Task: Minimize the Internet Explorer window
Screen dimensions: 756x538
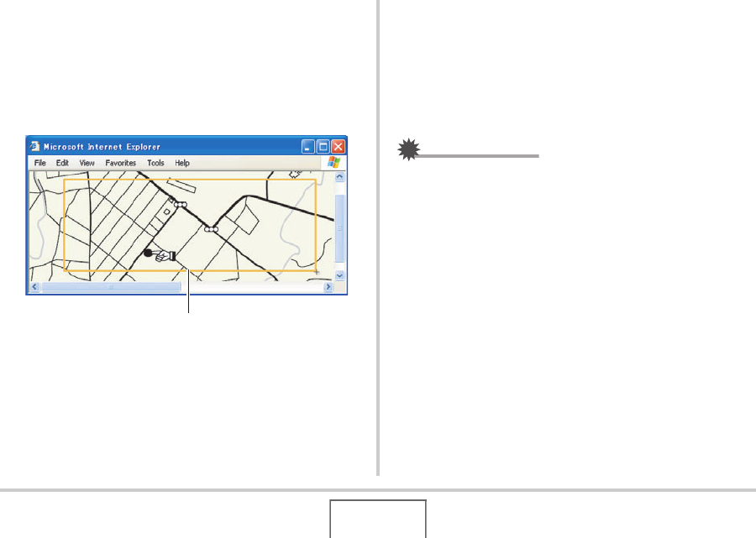Action: point(308,146)
